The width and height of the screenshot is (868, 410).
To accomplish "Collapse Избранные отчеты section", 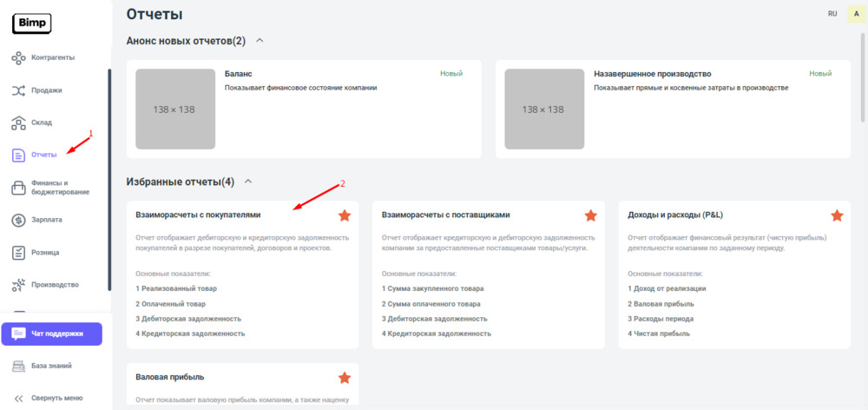I will (x=248, y=182).
